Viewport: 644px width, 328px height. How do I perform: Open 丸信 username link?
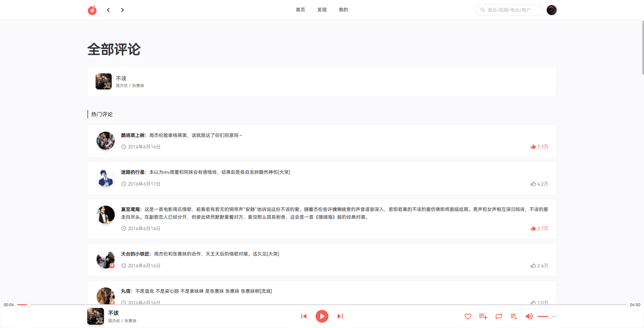126,291
